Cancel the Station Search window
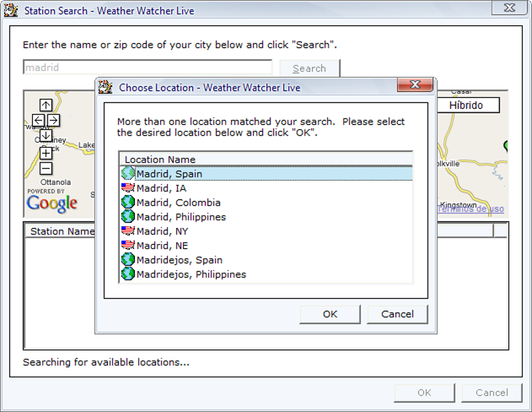Image resolution: width=532 pixels, height=412 pixels. point(492,393)
